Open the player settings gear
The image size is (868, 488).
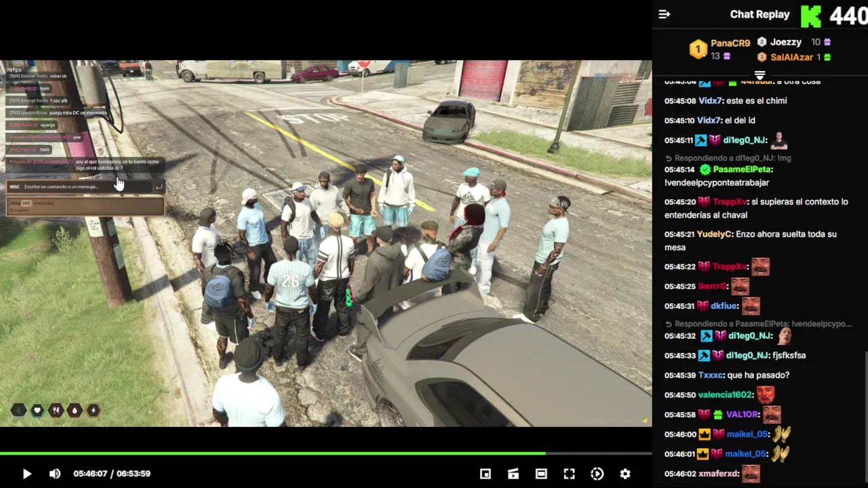pyautogui.click(x=625, y=474)
